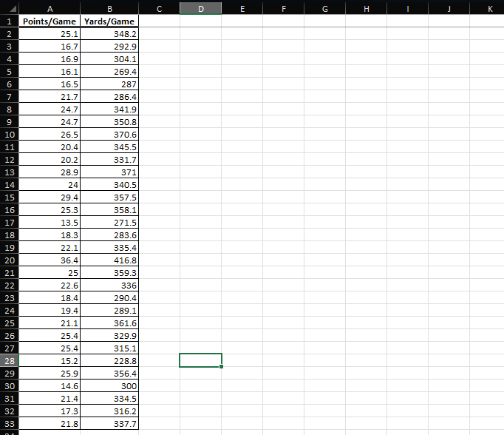Click cell containing 287
Screen dimensions: 504x435
click(x=109, y=84)
